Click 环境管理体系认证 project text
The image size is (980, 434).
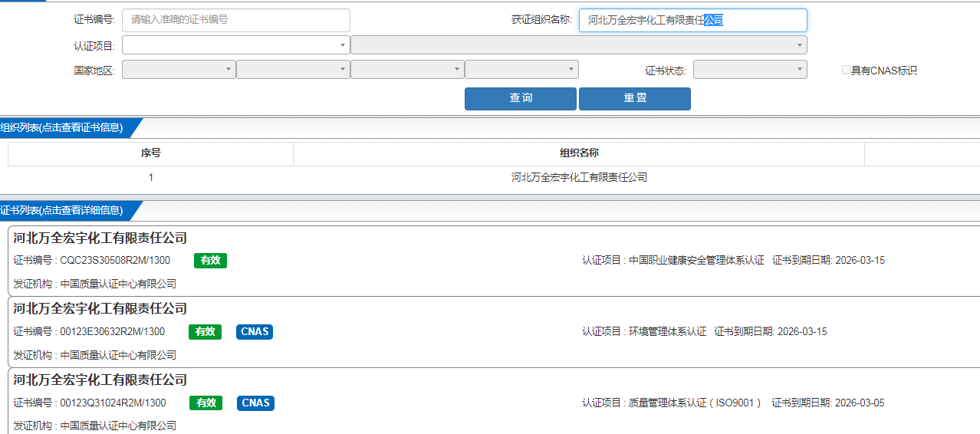coord(667,332)
